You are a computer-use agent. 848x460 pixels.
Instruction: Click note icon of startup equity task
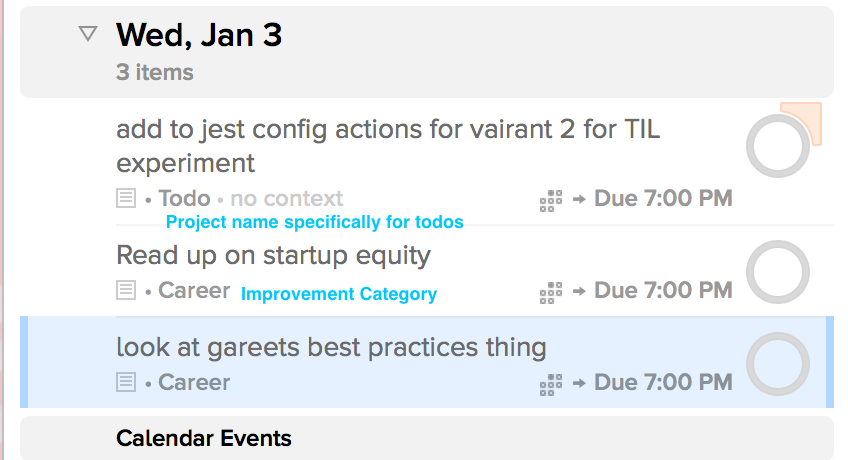126,290
